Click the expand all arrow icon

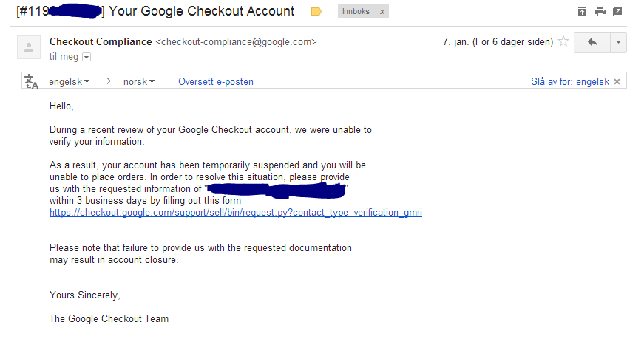[582, 12]
